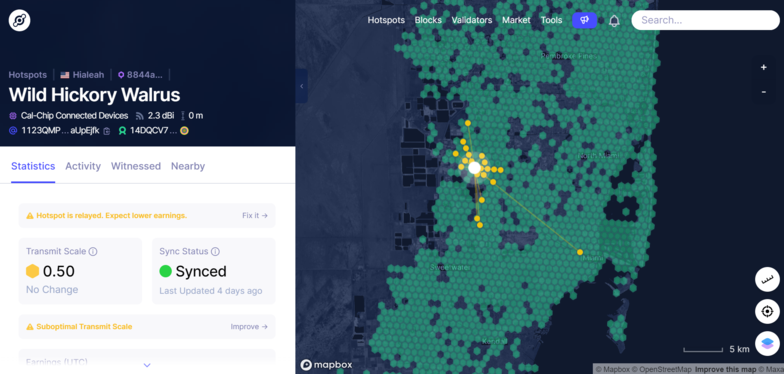The height and width of the screenshot is (374, 784).
Task: Click Fix it for relayed hotspot
Action: point(255,216)
